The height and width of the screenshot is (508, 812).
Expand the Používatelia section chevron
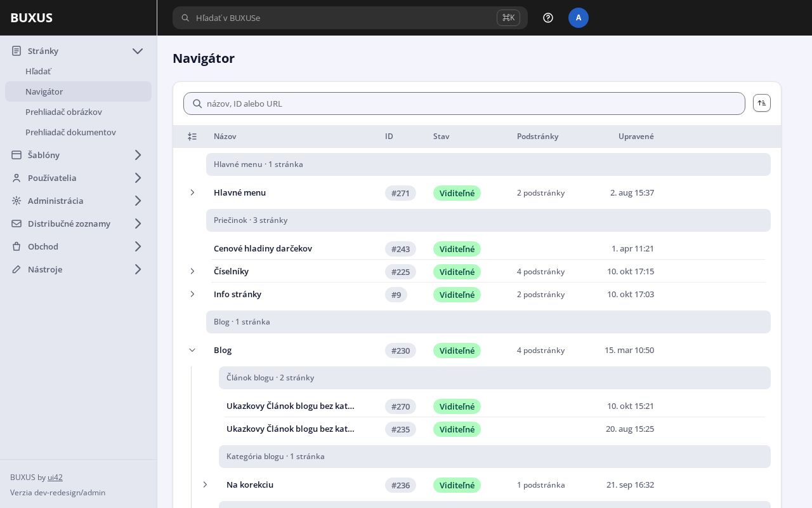coord(138,178)
